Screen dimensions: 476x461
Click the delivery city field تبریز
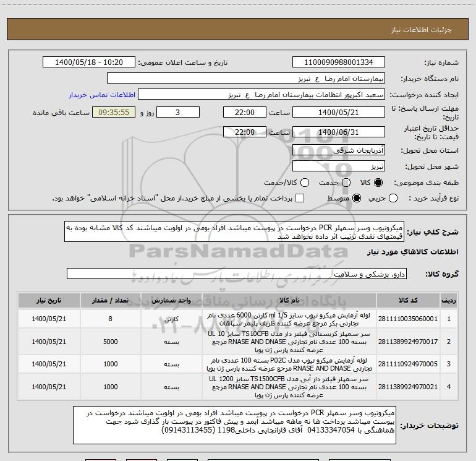[x=339, y=166]
